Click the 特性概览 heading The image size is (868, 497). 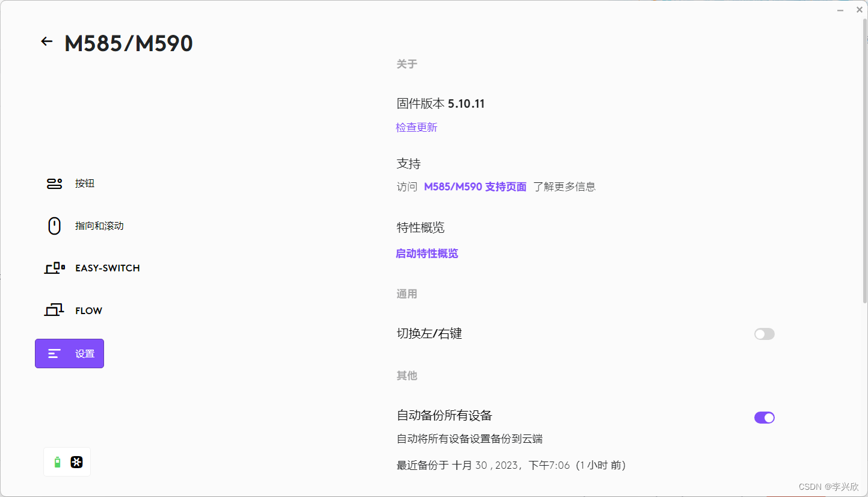pyautogui.click(x=421, y=228)
